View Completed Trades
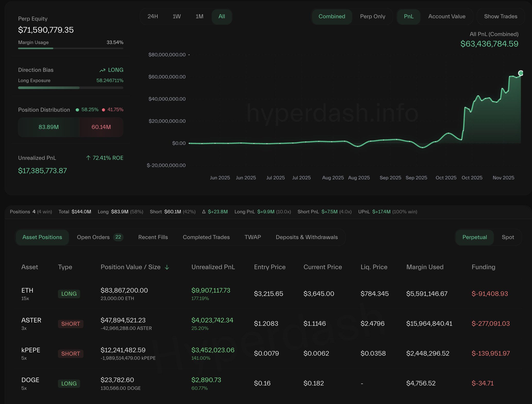 pyautogui.click(x=206, y=237)
